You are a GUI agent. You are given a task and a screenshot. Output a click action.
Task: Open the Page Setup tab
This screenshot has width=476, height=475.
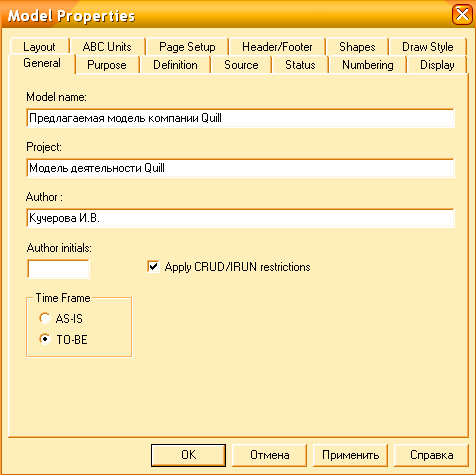187,47
